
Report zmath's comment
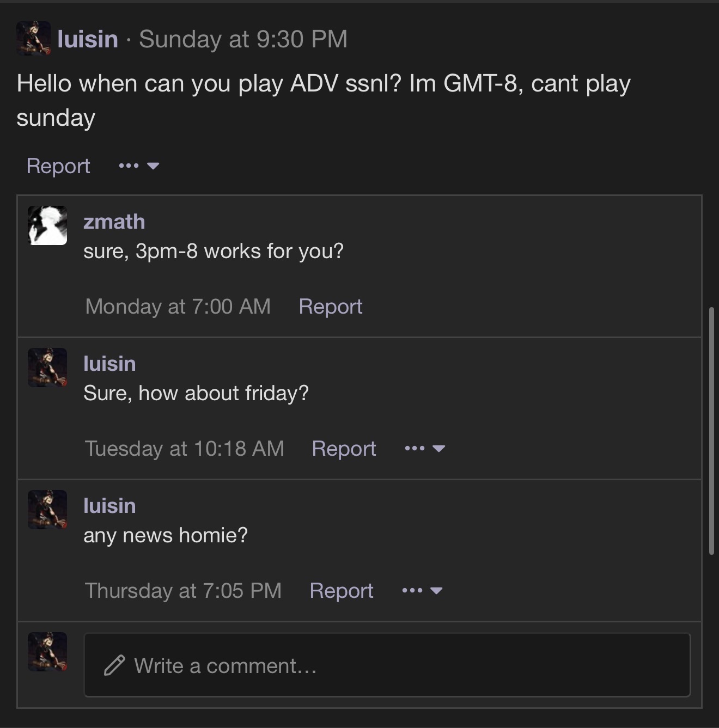click(330, 307)
